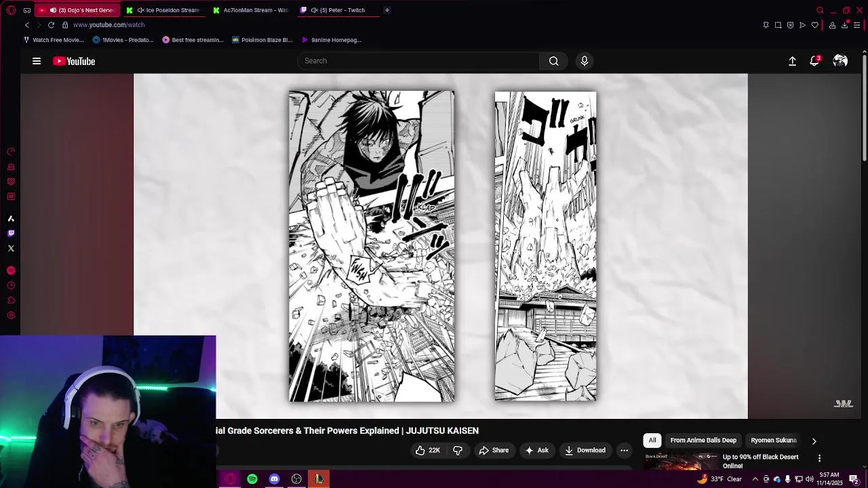Search open tabs magnifier in title bar
Screen dimensions: 868x488
click(820, 10)
